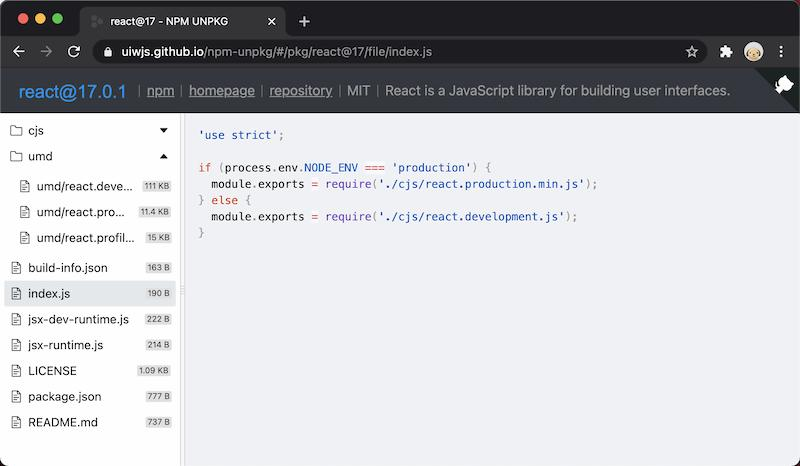Screen dimensions: 800x466
Task: Click './cjs/react.production.min.js' in the code
Action: click(482, 184)
